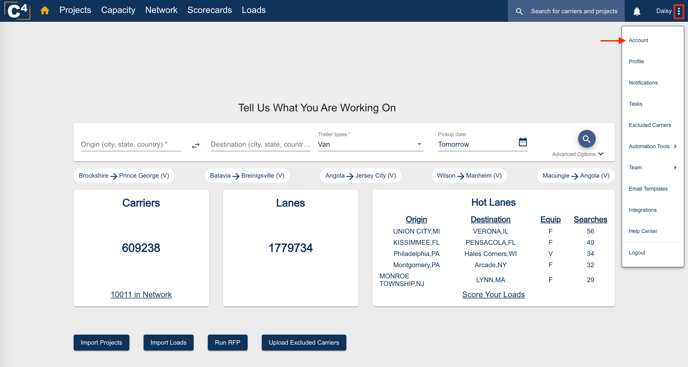The width and height of the screenshot is (688, 367).
Task: Click the C4 logo
Action: point(17,11)
